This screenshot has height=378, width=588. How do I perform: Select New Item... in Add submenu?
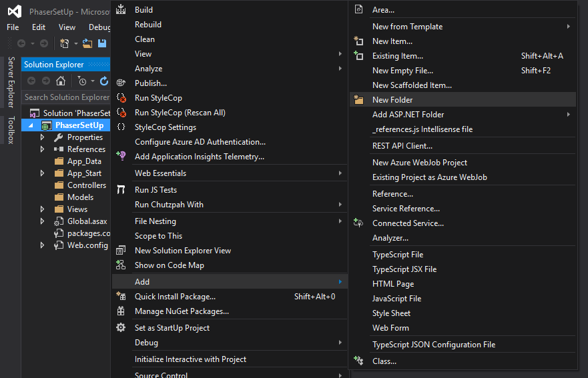[463, 41]
